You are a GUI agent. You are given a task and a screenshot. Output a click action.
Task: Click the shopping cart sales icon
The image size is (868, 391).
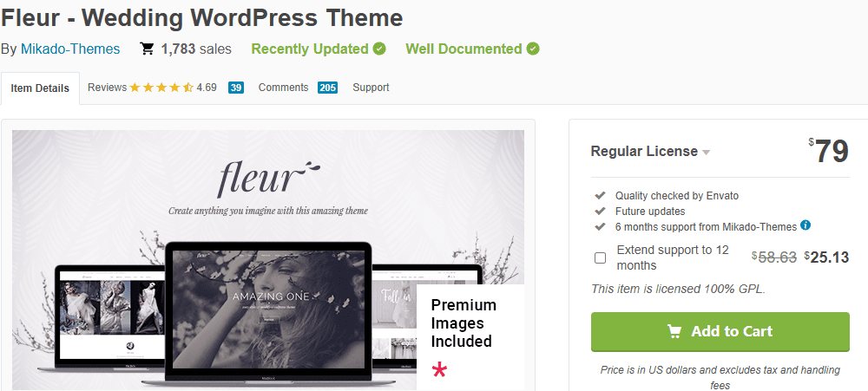pyautogui.click(x=147, y=49)
